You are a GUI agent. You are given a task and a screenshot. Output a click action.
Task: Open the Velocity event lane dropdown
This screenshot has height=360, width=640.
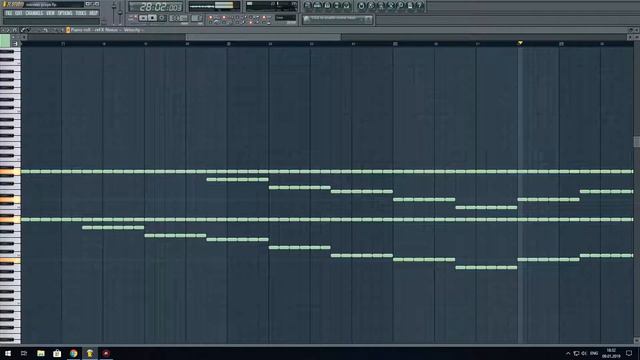click(133, 30)
